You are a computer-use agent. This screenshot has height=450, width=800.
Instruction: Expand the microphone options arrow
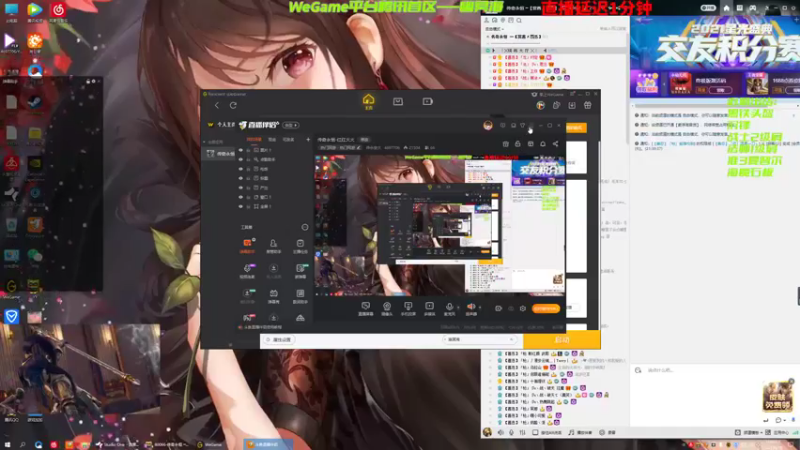[458, 307]
